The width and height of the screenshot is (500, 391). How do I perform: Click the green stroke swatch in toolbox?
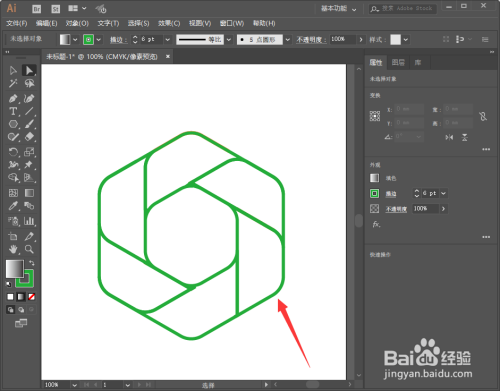pos(25,278)
